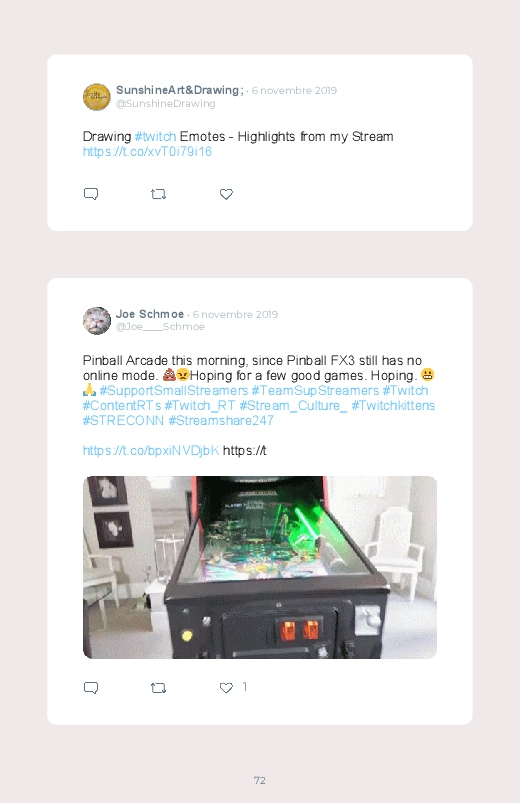Click the @SunshineDrawing handle
This screenshot has width=520, height=803.
click(x=165, y=103)
